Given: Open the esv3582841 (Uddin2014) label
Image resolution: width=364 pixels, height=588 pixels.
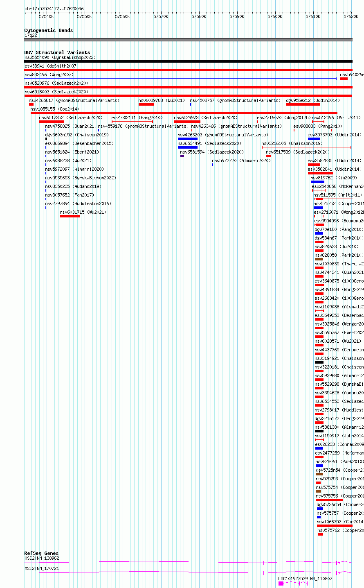Looking at the screenshot, I should (335, 169).
